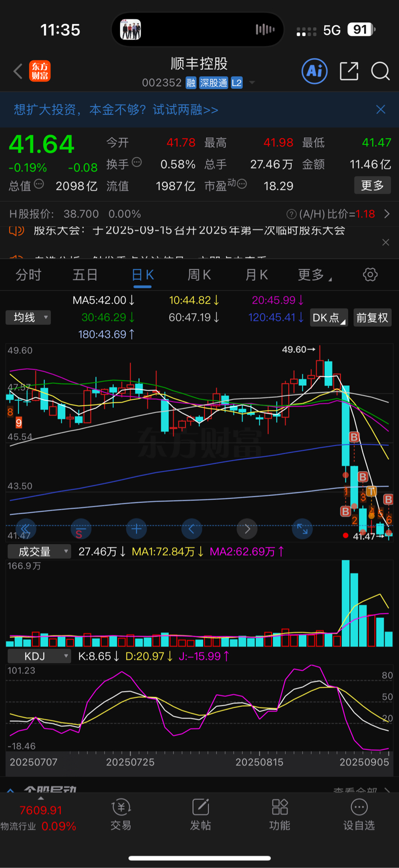Tap the chart zoom-in plus button
Image resolution: width=399 pixels, height=868 pixels.
136,529
